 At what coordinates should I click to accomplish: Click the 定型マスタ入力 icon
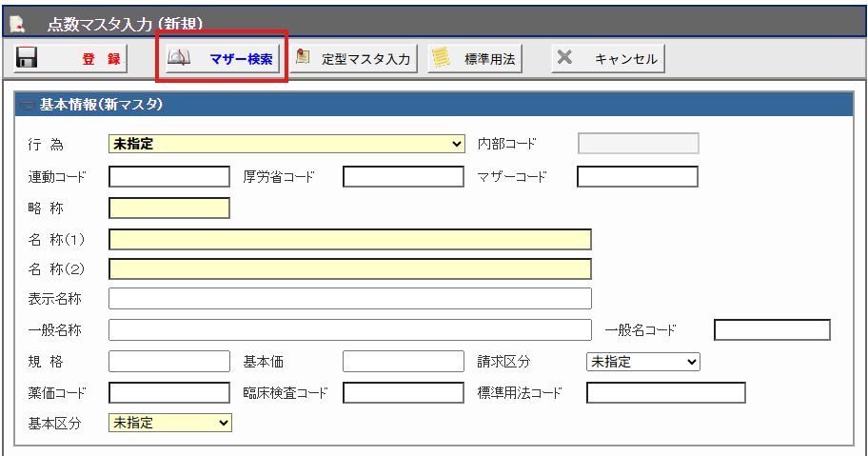[x=303, y=58]
